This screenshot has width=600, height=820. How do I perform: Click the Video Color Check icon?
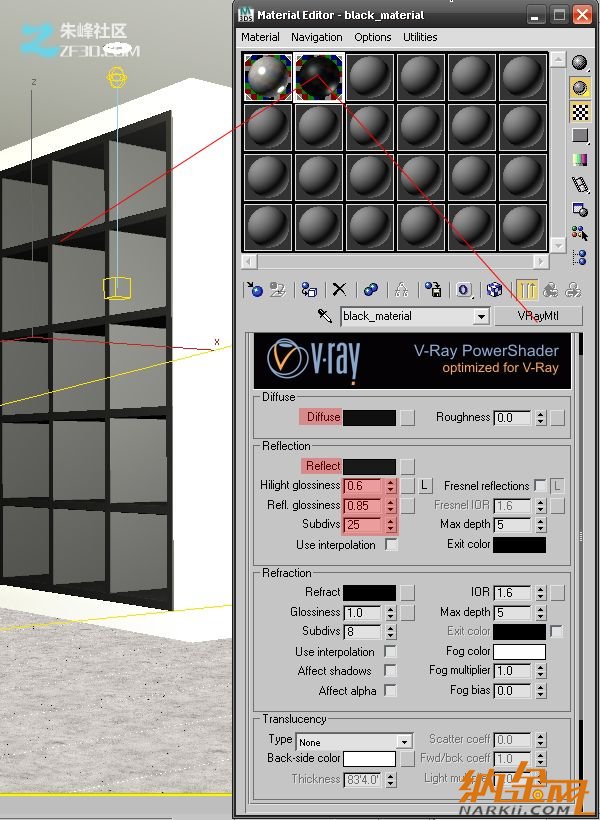[580, 160]
